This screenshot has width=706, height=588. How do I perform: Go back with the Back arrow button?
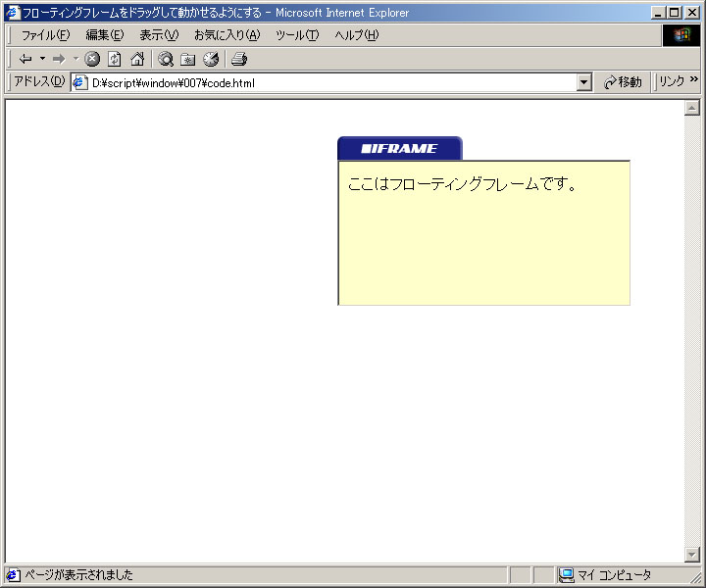click(x=25, y=59)
